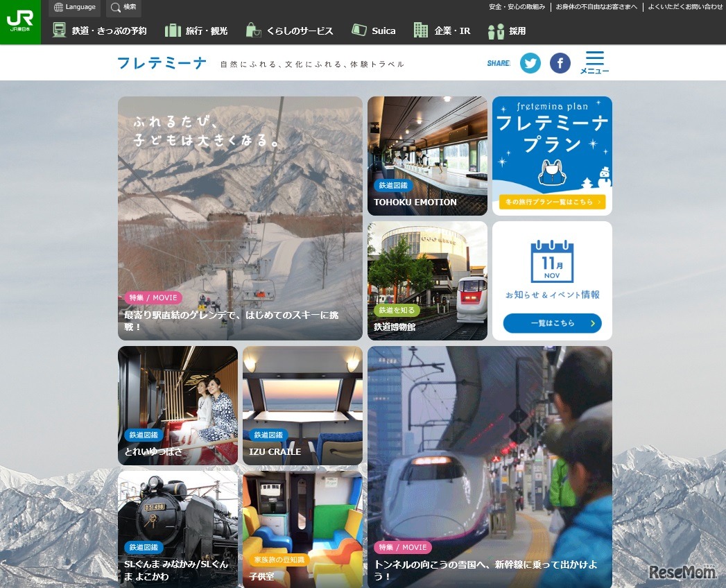This screenshot has width=726, height=588.
Task: Open the 検索 search button
Action: point(123,8)
